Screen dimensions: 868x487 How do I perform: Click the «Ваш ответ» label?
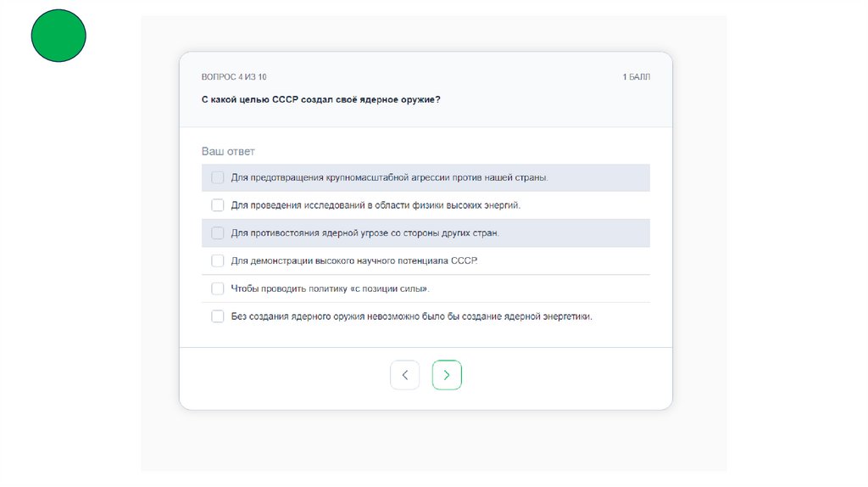tap(228, 151)
